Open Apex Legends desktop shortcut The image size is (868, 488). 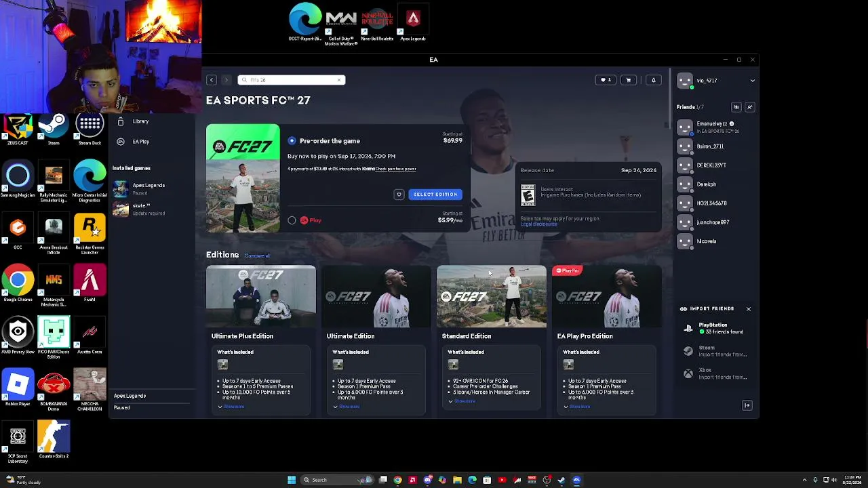pos(413,23)
